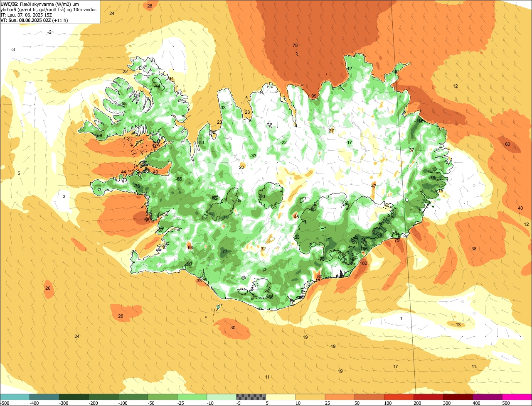532x406 pixels.
Task: Select the value 27 in the northern interior
Action: coord(331,131)
